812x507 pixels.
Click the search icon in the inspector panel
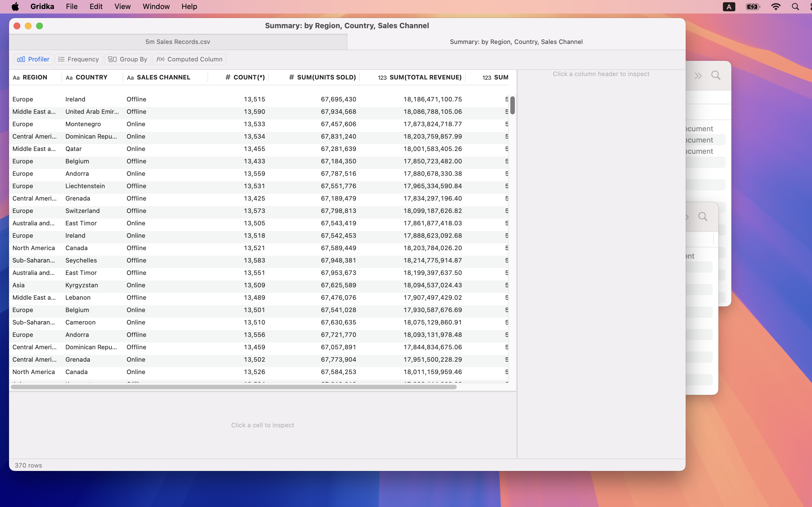[x=716, y=75]
